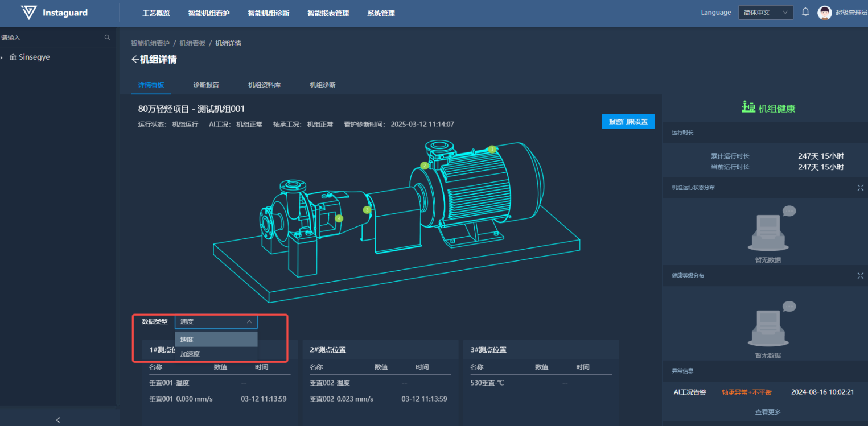Open the Language dropdown showing 简体中文

766,13
